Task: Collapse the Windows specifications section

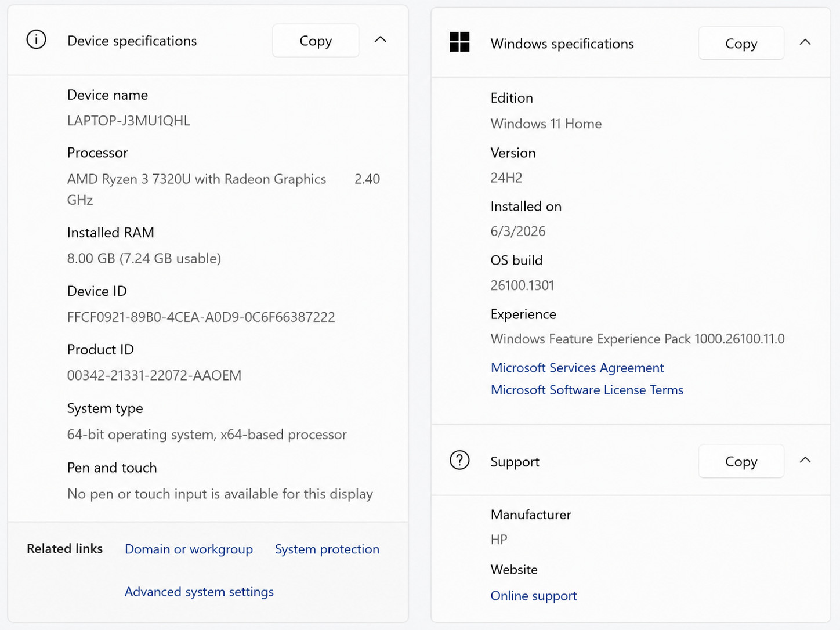Action: tap(805, 42)
